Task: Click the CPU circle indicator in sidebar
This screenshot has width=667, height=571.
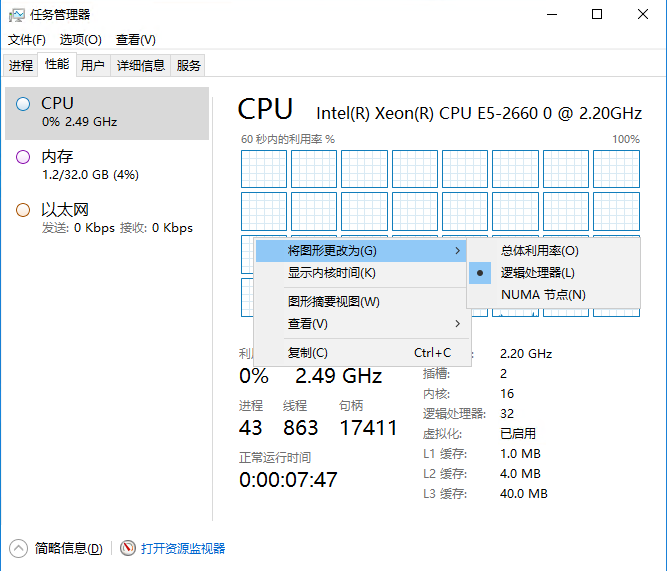Action: (23, 104)
